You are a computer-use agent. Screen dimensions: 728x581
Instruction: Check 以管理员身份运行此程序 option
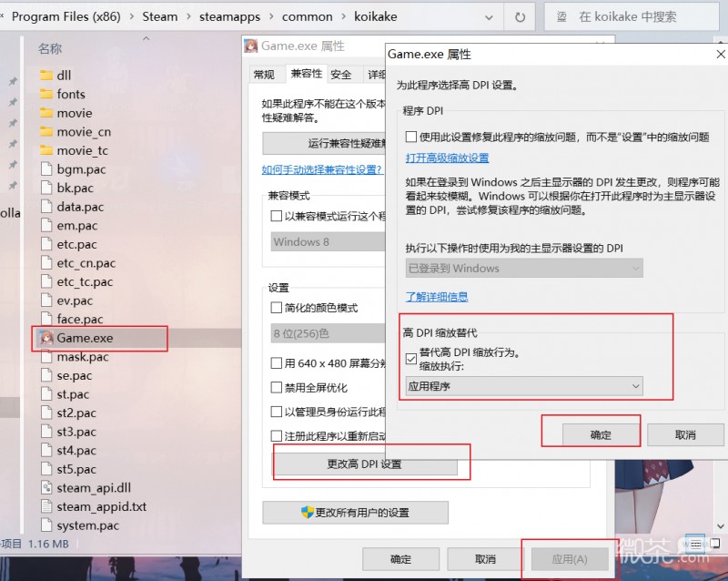pos(277,412)
